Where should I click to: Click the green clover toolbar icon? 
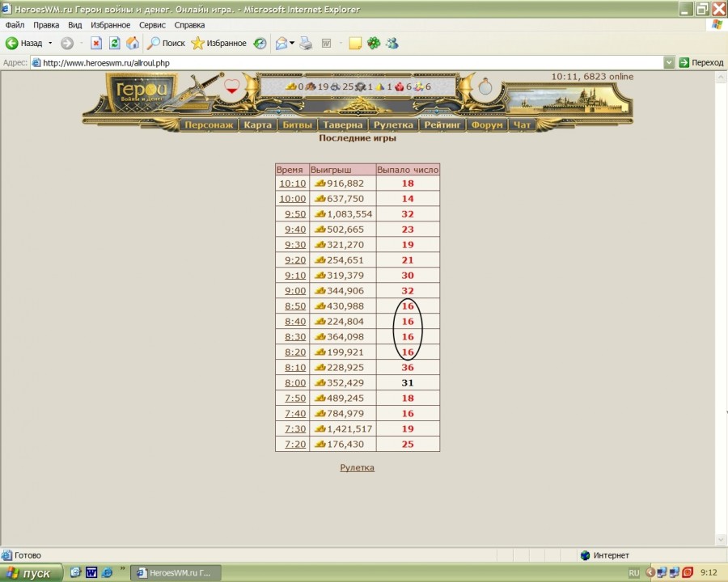coord(374,43)
